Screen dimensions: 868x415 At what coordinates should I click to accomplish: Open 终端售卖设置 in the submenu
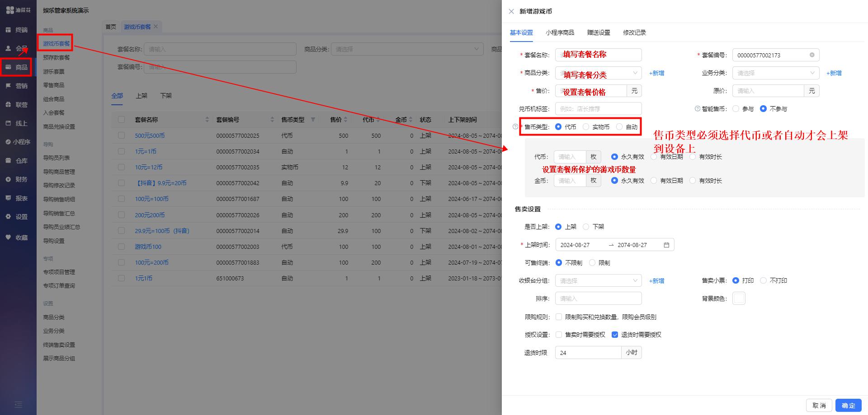click(59, 345)
